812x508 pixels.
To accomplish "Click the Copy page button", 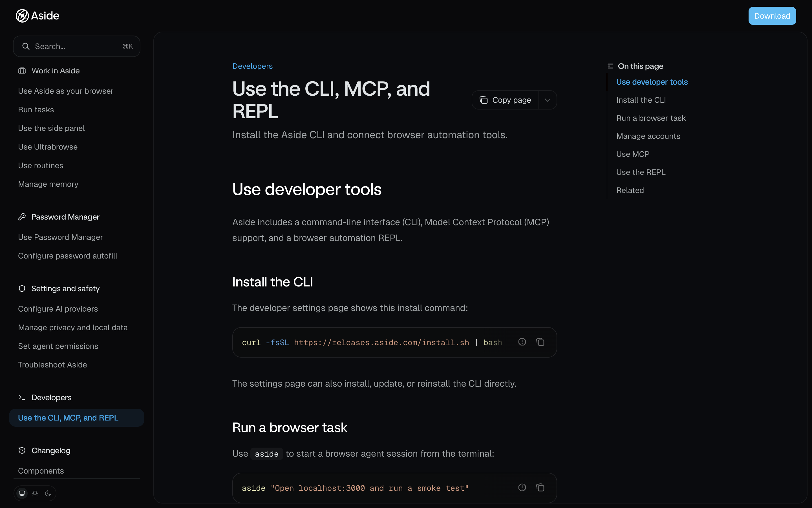I will pos(505,100).
